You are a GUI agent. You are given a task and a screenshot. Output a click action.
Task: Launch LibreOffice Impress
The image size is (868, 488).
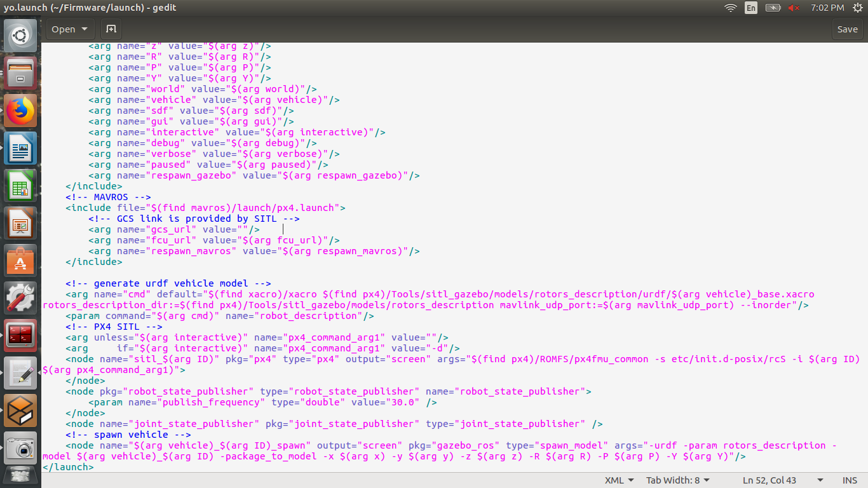pyautogui.click(x=20, y=223)
